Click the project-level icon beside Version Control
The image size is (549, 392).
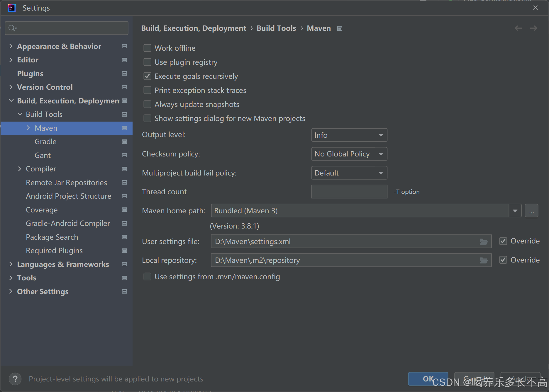coord(124,87)
